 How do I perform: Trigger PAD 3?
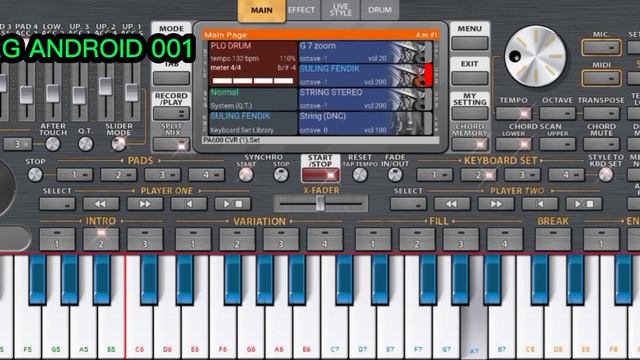pos(162,175)
